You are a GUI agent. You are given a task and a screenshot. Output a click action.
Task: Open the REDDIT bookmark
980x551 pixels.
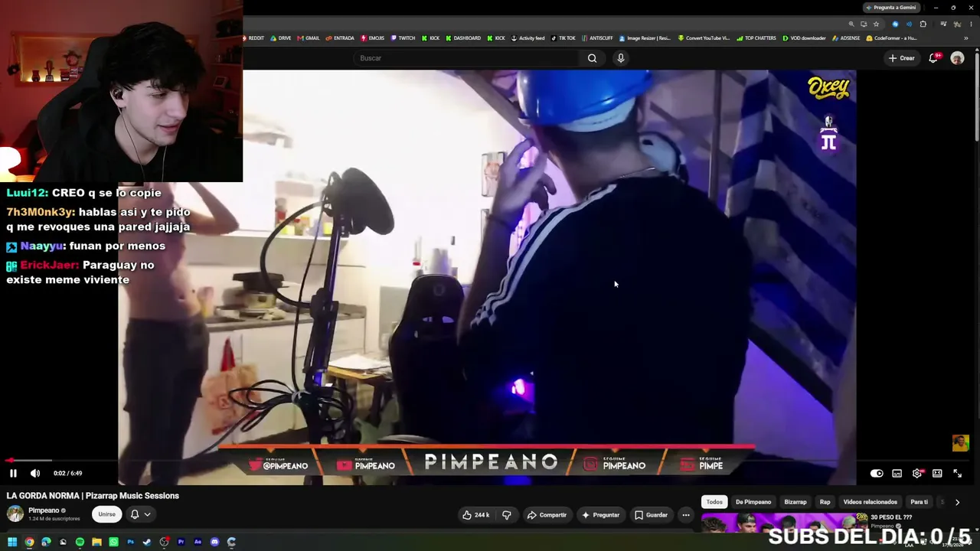tap(253, 38)
